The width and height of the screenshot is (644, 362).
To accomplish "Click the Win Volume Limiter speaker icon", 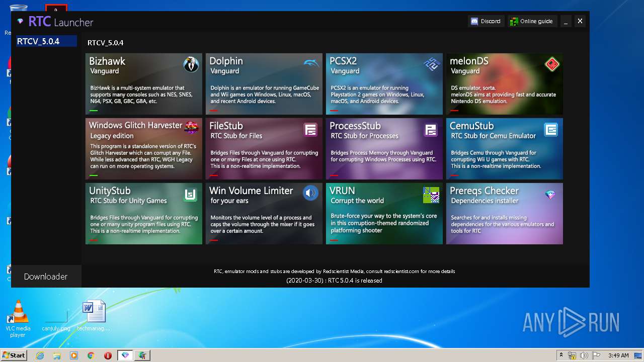I will (310, 193).
